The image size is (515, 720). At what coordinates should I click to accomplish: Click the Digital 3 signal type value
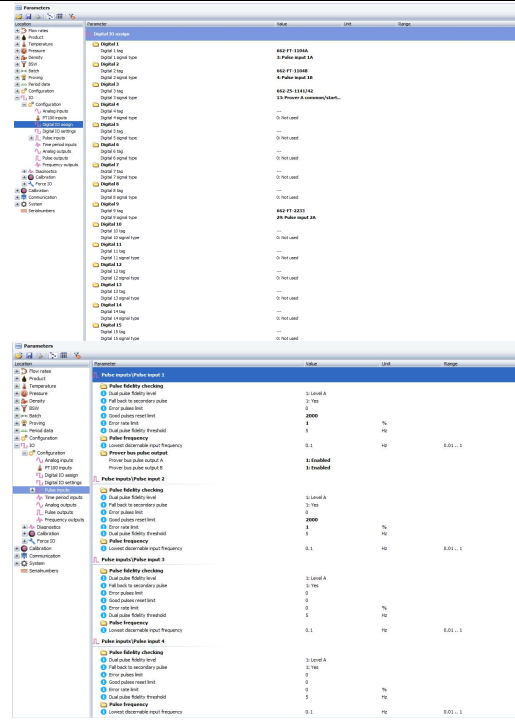point(308,98)
